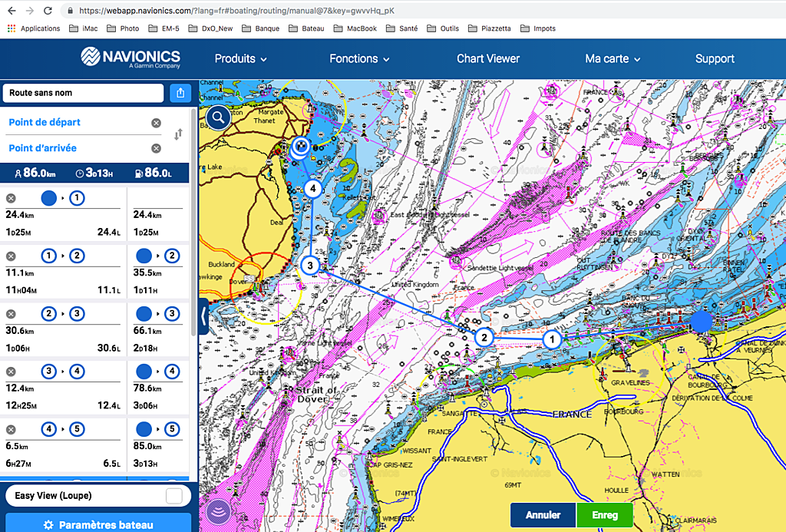Go to Chart Viewer
Screen dimensions: 786x532
click(488, 58)
